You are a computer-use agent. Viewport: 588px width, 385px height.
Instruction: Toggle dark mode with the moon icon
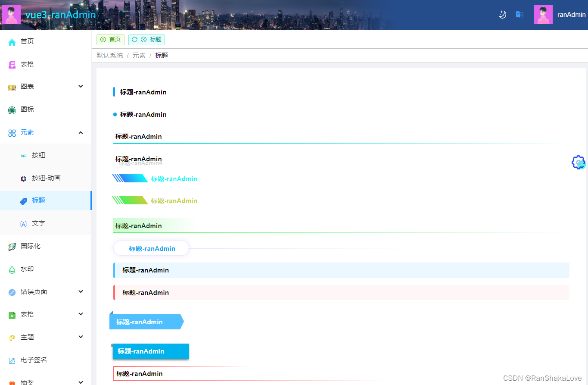pos(502,15)
